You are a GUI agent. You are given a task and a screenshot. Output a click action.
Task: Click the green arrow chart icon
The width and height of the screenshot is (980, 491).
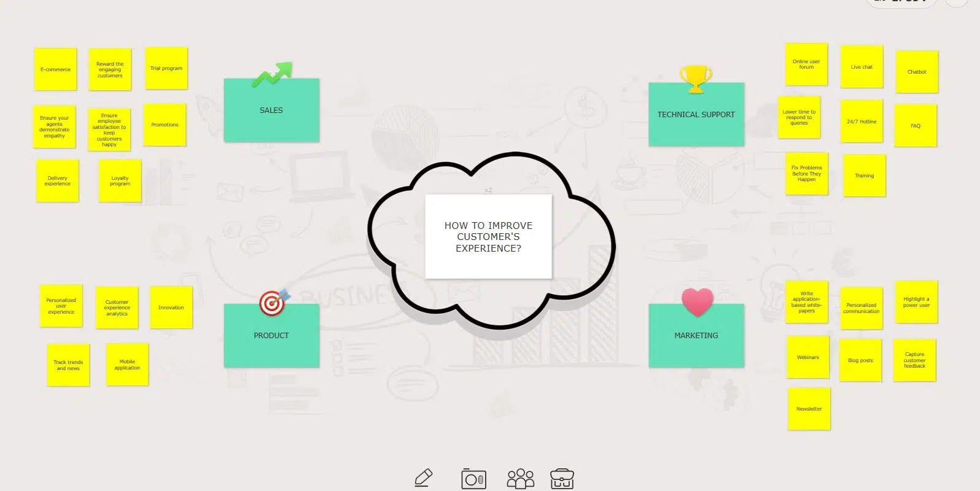pyautogui.click(x=272, y=74)
